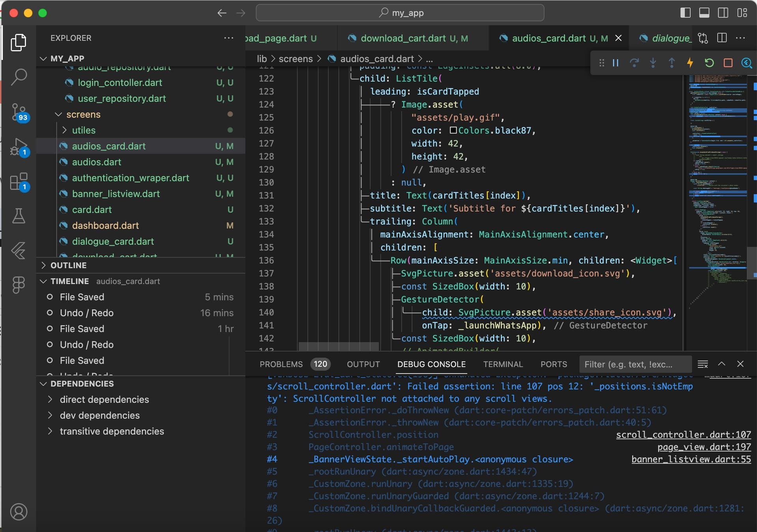The height and width of the screenshot is (532, 757).
Task: Close the bottom panel
Action: point(740,364)
